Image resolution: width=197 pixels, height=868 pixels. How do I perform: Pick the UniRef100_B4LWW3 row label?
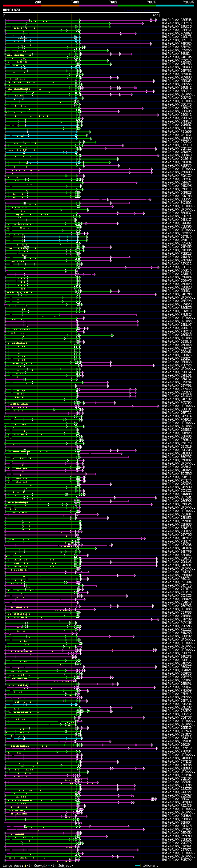click(x=177, y=453)
